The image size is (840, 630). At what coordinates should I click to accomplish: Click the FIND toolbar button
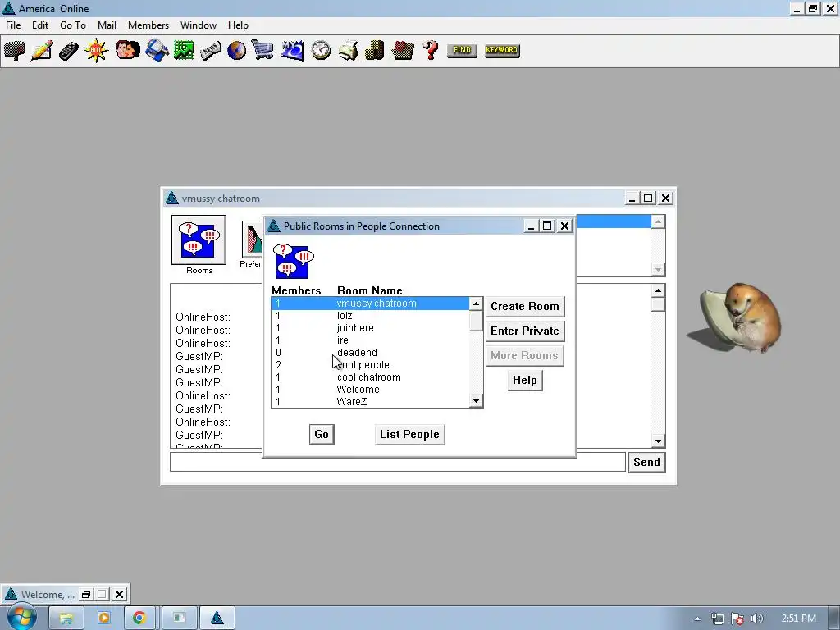[x=462, y=50]
